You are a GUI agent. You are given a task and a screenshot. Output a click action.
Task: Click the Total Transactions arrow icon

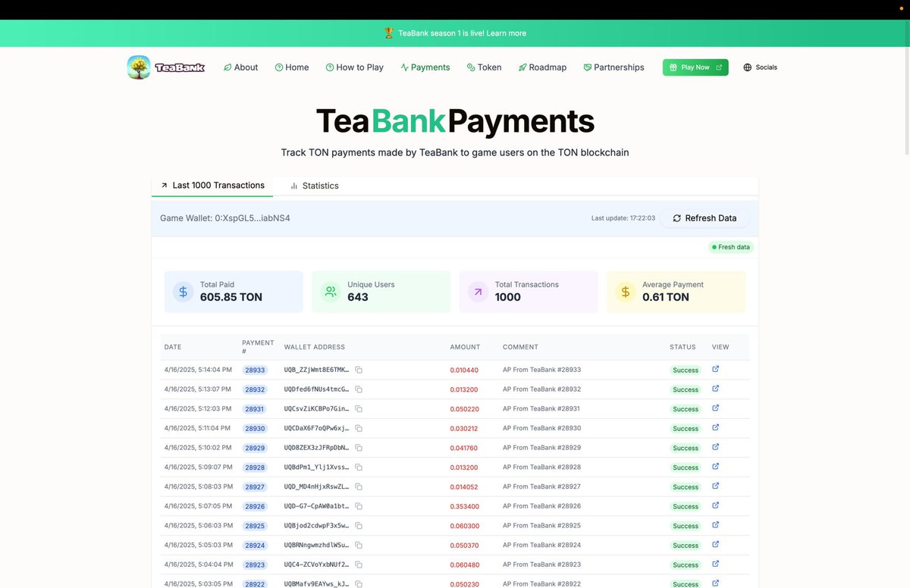[477, 292]
